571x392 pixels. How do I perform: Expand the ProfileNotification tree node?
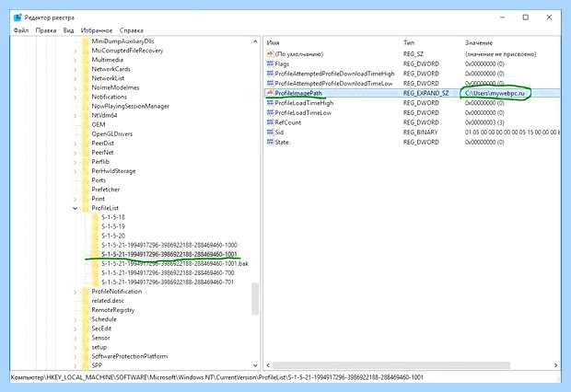[75, 292]
